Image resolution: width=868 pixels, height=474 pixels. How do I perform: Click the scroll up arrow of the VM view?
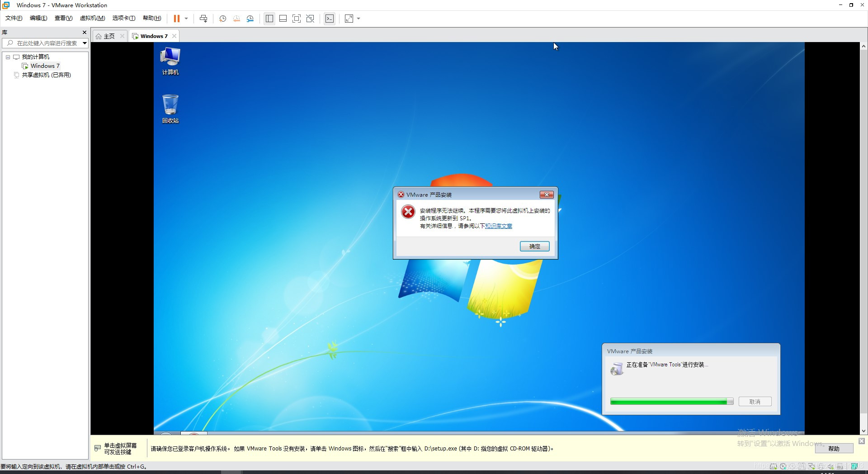863,46
